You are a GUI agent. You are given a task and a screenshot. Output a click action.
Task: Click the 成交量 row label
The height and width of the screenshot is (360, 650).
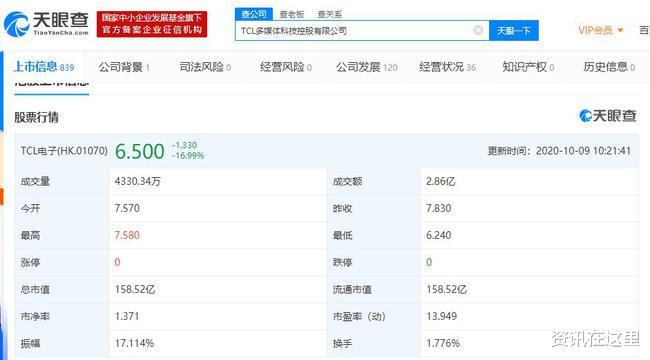tap(35, 181)
